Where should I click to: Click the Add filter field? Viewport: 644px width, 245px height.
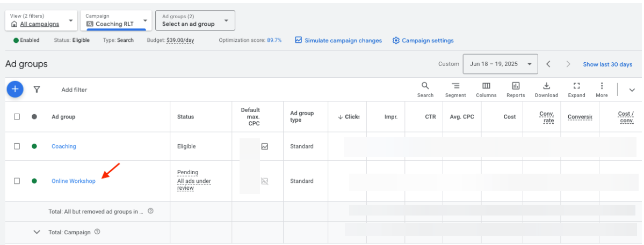pyautogui.click(x=74, y=90)
